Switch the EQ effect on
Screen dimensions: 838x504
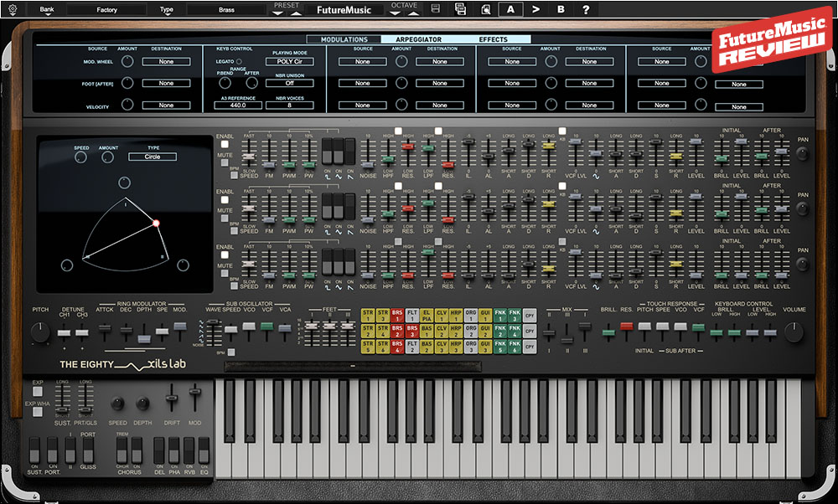click(204, 450)
